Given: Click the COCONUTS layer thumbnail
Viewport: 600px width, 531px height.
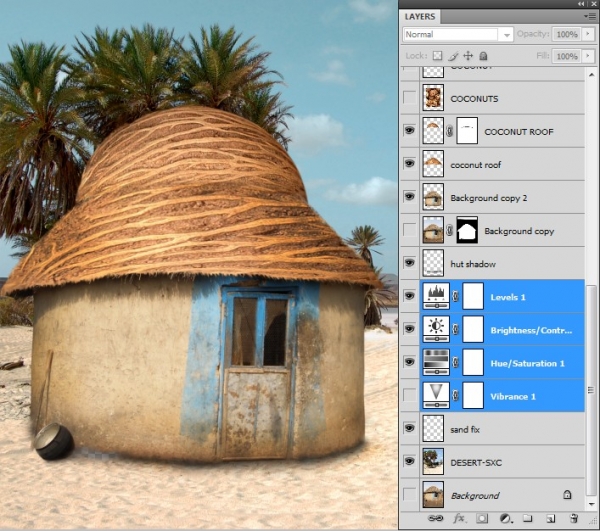Looking at the screenshot, I should (x=433, y=98).
